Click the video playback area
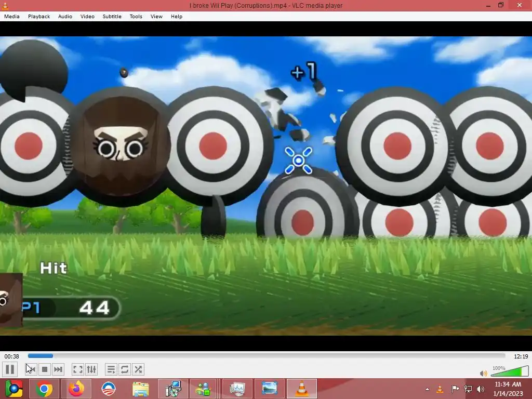 [266, 186]
